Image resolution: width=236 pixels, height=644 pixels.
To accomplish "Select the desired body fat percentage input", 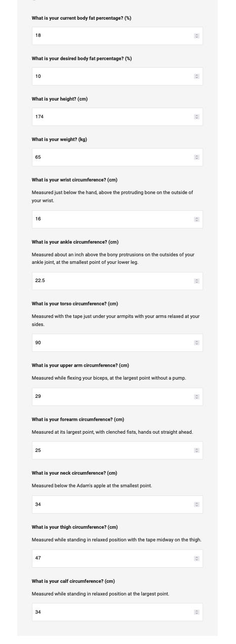I will (x=117, y=76).
